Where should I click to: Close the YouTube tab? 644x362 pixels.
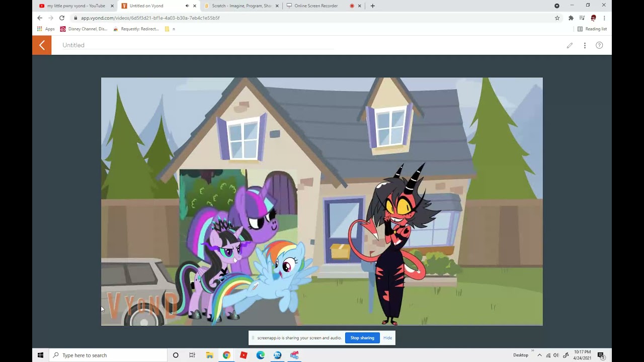[112, 6]
